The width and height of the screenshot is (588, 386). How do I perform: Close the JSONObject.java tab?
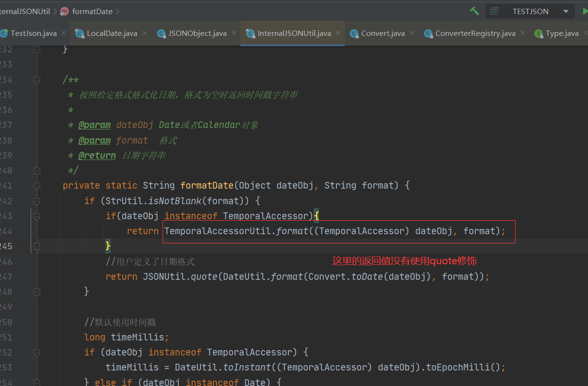pos(234,33)
